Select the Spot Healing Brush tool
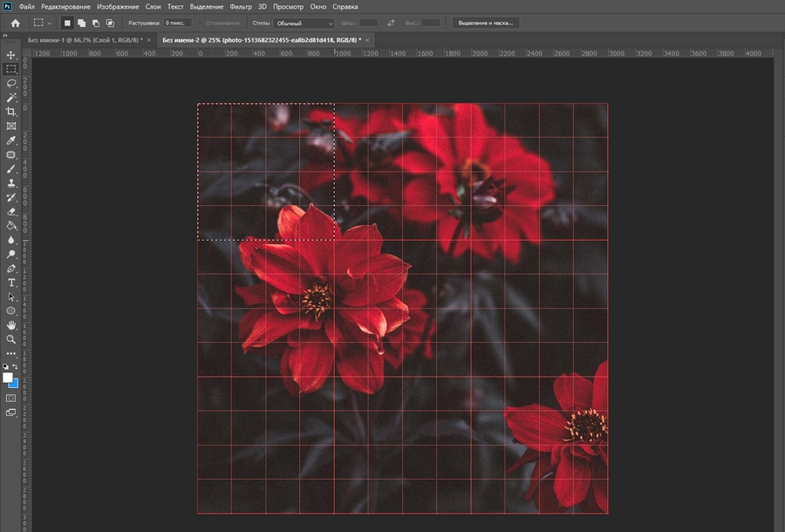The width and height of the screenshot is (785, 532). pyautogui.click(x=11, y=154)
